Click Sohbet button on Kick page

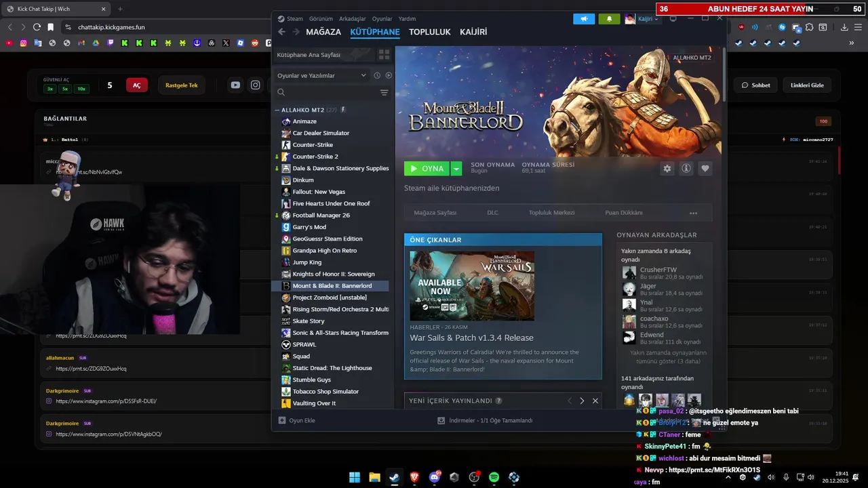coord(756,85)
